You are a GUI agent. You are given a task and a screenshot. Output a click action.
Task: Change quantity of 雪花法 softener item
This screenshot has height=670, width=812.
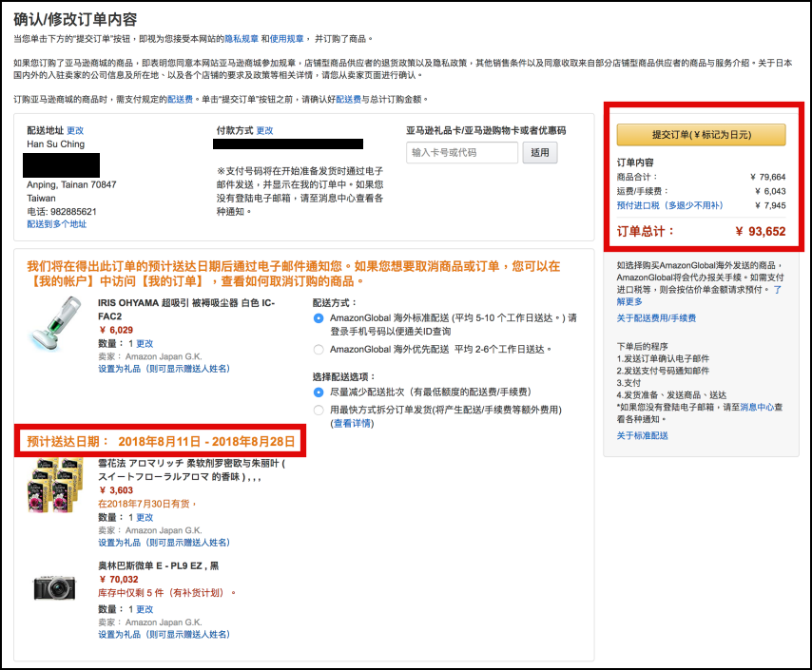tap(145, 517)
